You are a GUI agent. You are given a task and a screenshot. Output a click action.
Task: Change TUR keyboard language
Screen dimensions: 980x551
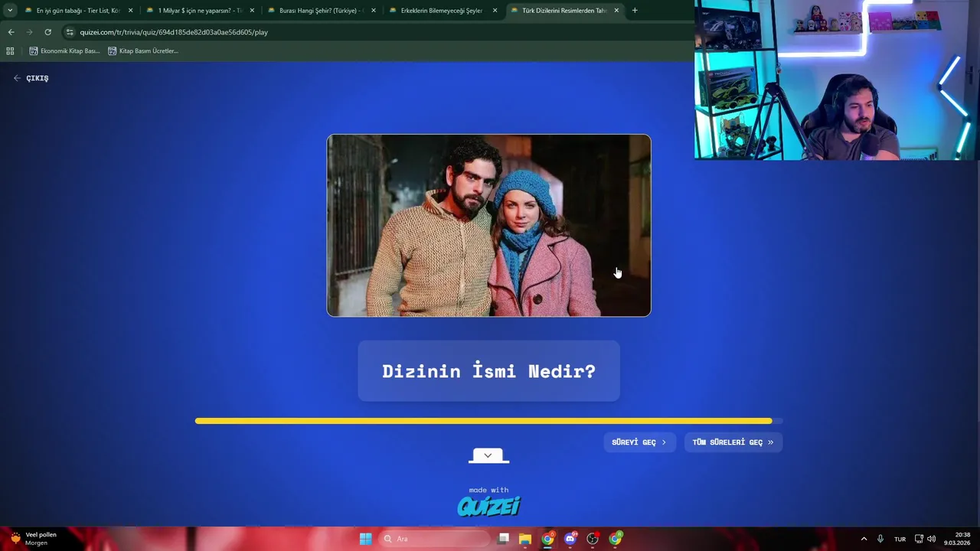point(900,539)
